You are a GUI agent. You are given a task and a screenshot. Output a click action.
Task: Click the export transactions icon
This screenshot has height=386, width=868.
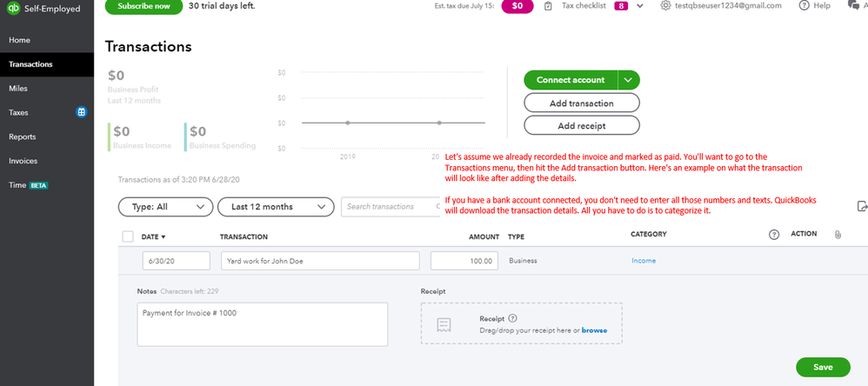click(x=861, y=206)
